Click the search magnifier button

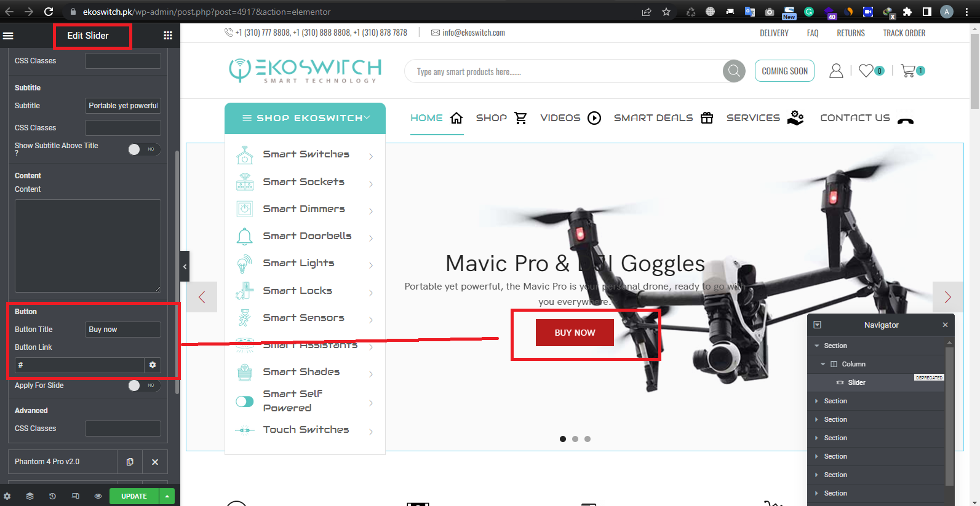(734, 71)
